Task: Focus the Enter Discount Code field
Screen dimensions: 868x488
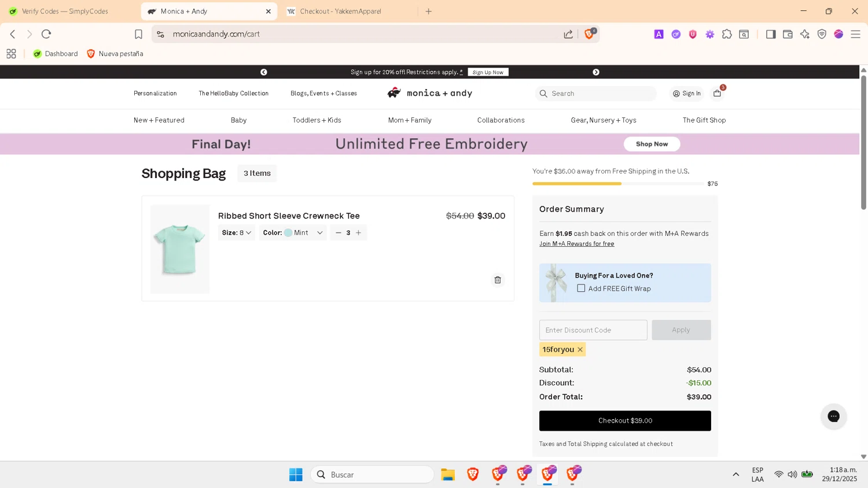Action: pos(593,330)
